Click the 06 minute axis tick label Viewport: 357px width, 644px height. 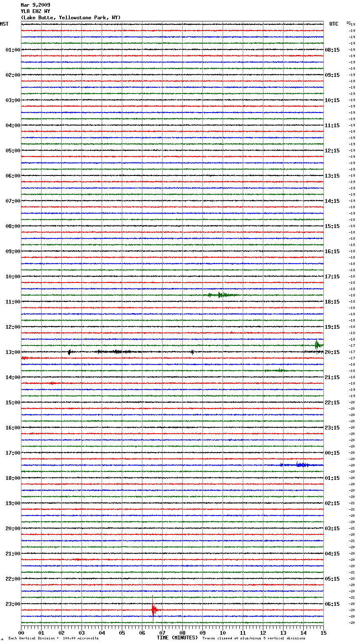pyautogui.click(x=142, y=633)
